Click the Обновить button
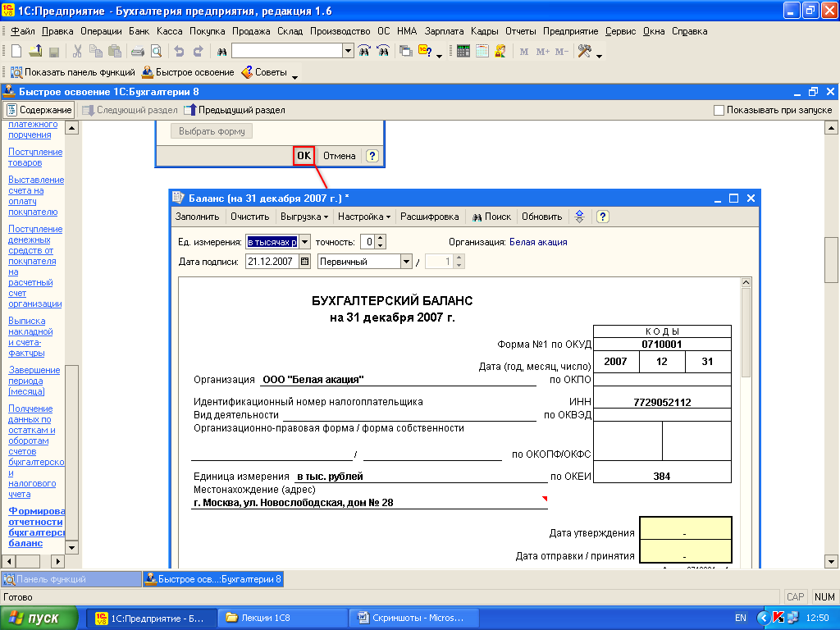Image resolution: width=840 pixels, height=630 pixels. (x=541, y=217)
